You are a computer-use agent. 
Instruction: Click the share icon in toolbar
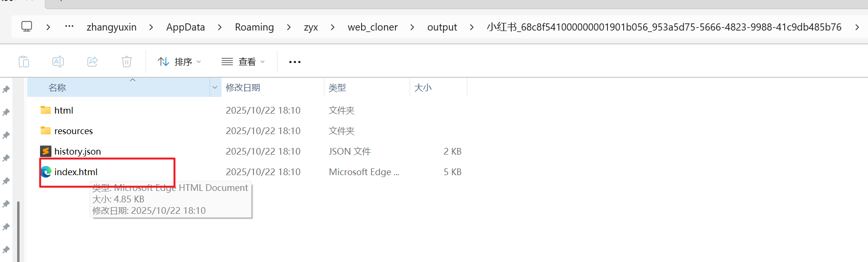pos(92,62)
